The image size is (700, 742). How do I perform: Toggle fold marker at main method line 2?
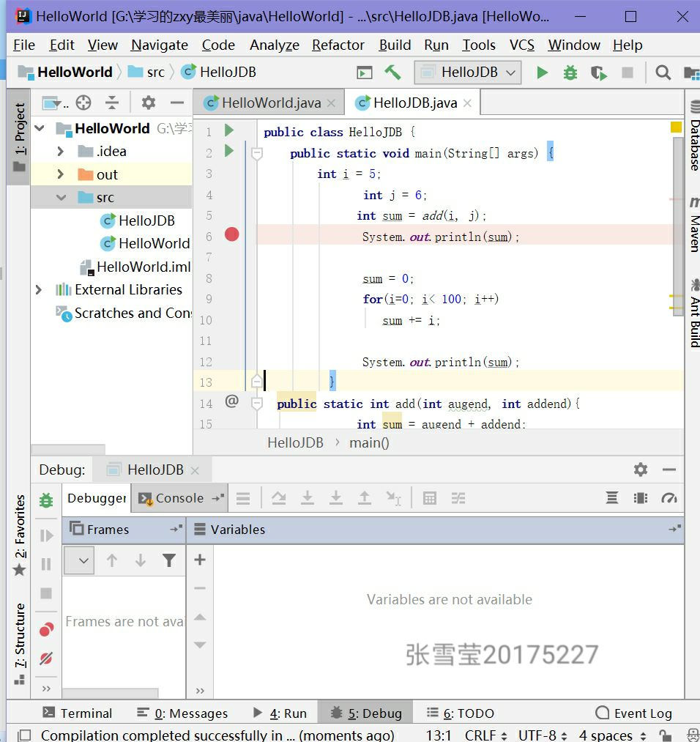pyautogui.click(x=256, y=153)
